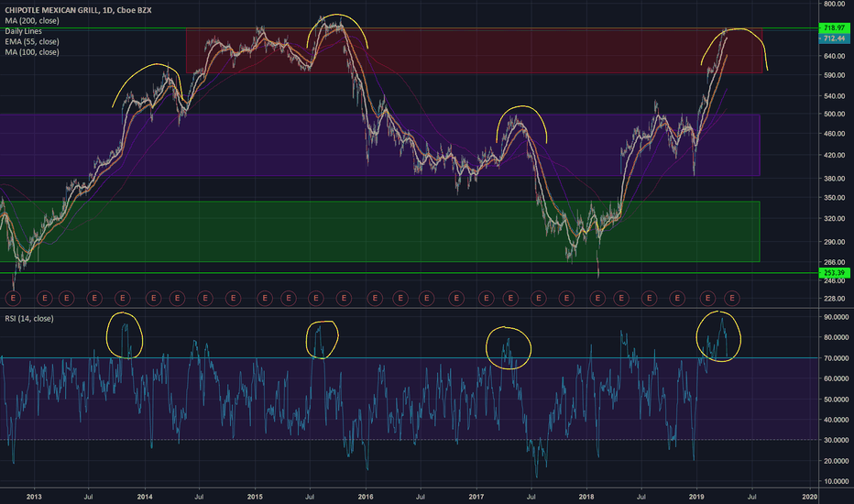Open the RSI (14, close) indicator label
Image resolution: width=854 pixels, height=504 pixels.
(29, 318)
